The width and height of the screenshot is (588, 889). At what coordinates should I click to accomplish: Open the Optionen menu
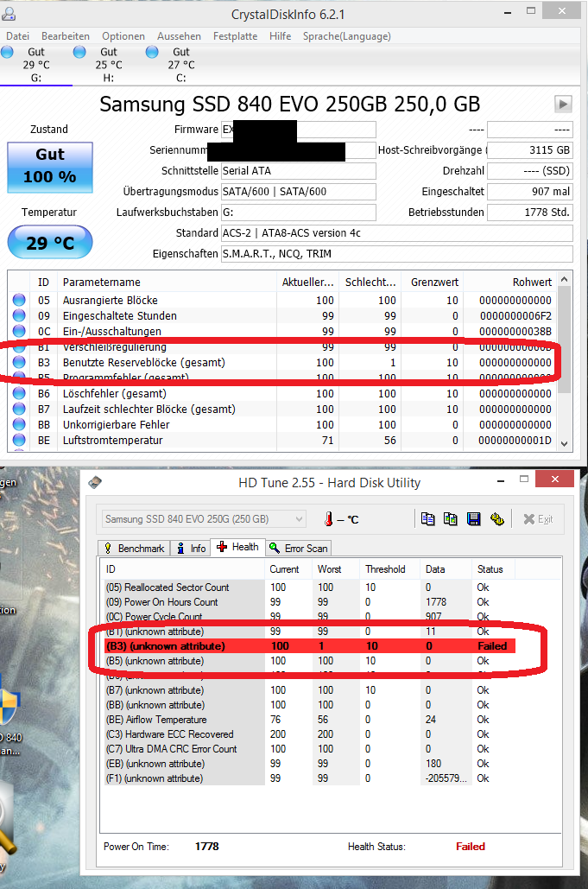(123, 36)
